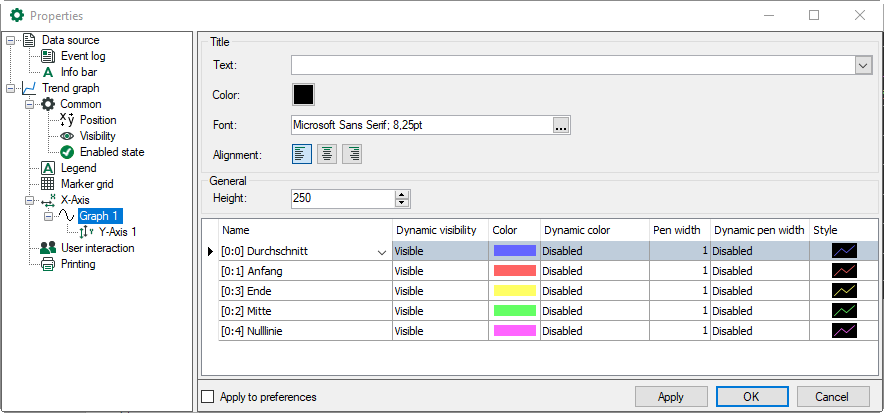Click the black title color swatch
This screenshot has height=413, width=884.
pos(303,95)
